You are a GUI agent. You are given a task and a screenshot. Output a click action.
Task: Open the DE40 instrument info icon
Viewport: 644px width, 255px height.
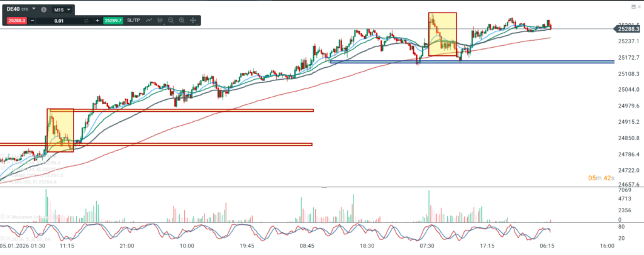[x=43, y=10]
